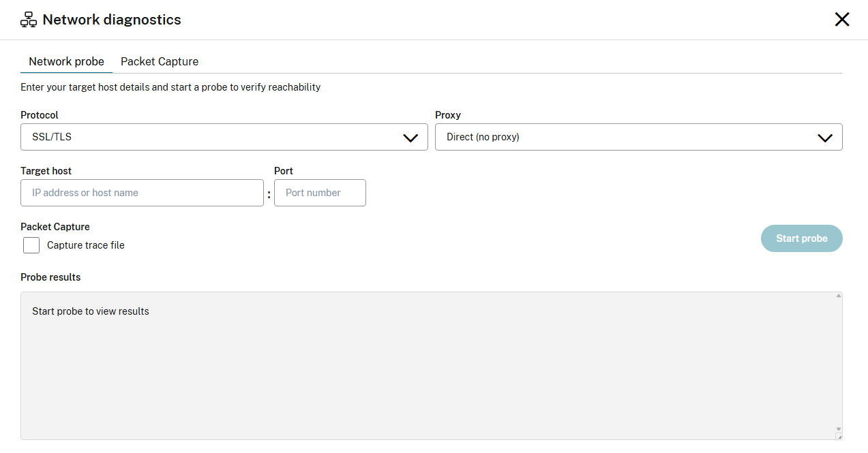Viewport: 868px width, 453px height.
Task: Close the Network diagnostics dialog
Action: [842, 20]
